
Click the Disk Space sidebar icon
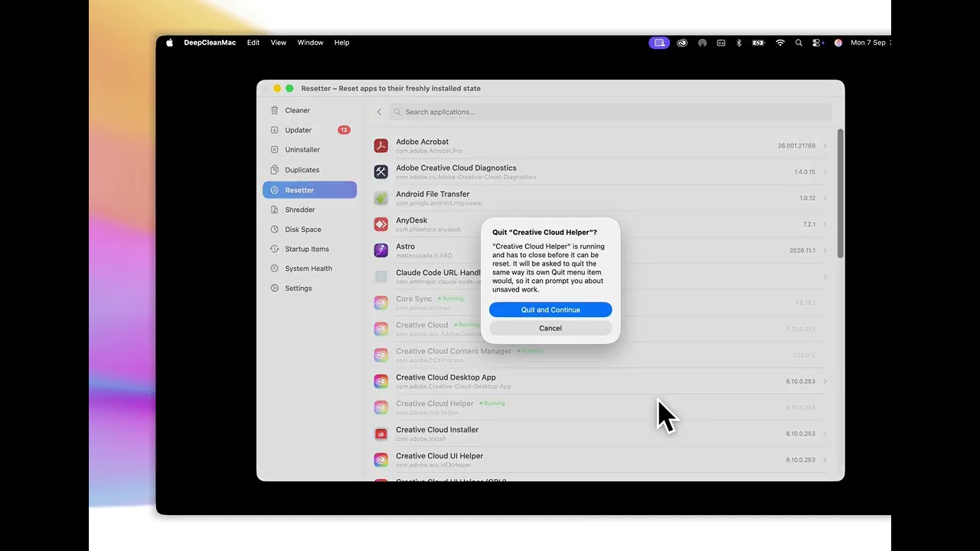tap(275, 230)
